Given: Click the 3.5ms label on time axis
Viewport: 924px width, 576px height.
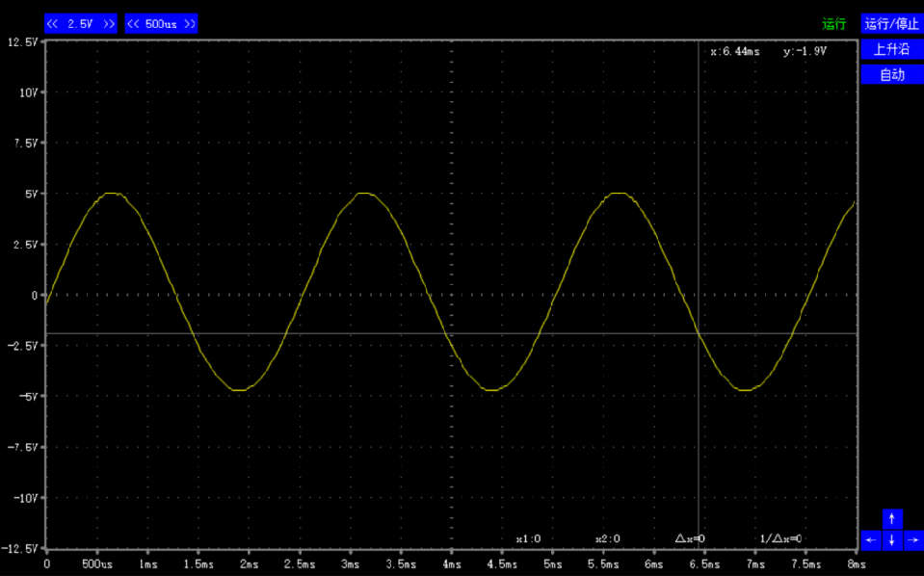Looking at the screenshot, I should (402, 564).
